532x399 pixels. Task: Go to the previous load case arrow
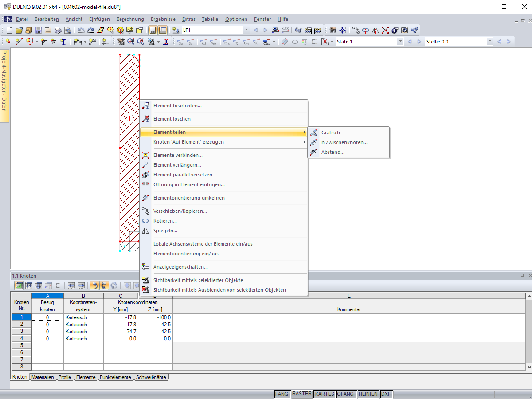pyautogui.click(x=256, y=30)
